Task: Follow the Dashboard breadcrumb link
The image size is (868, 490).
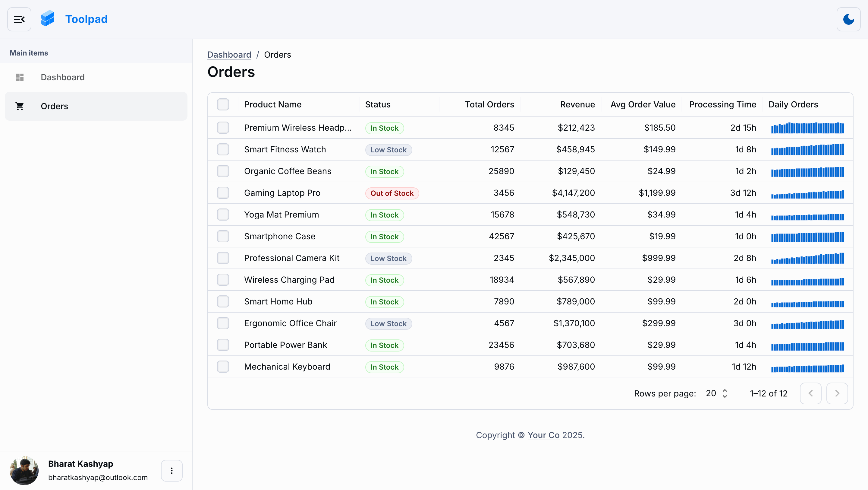Action: pos(229,54)
